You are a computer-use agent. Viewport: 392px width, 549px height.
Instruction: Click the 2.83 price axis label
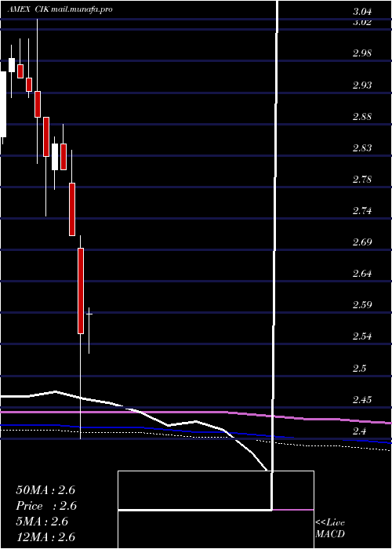tap(362, 147)
